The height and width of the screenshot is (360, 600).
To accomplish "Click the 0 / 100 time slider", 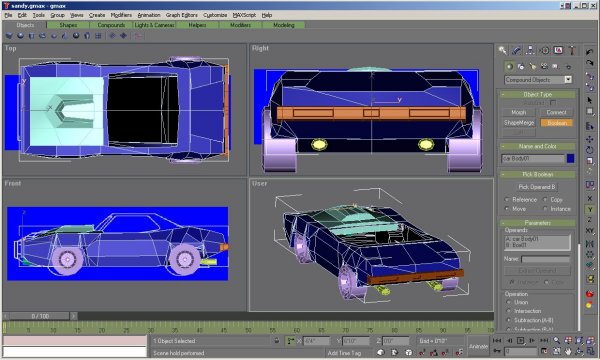I will pyautogui.click(x=40, y=316).
